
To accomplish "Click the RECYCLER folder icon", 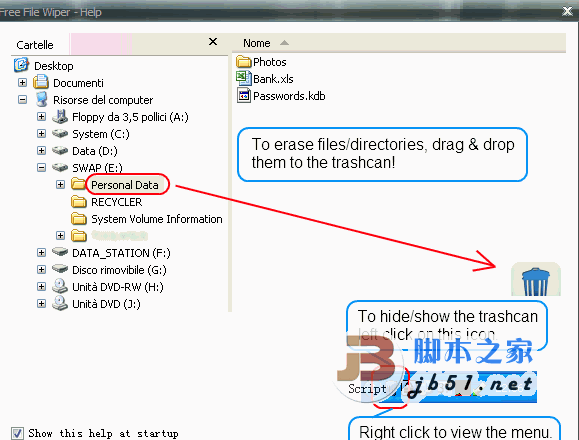I will coord(78,201).
